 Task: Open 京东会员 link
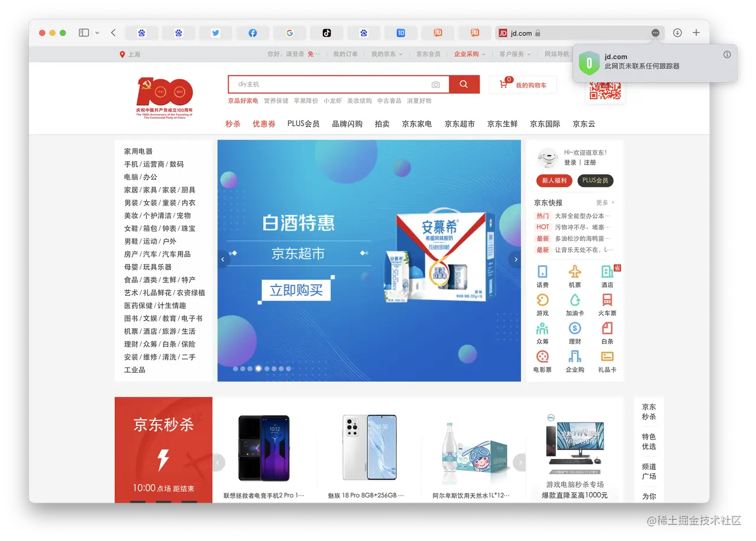pos(428,54)
